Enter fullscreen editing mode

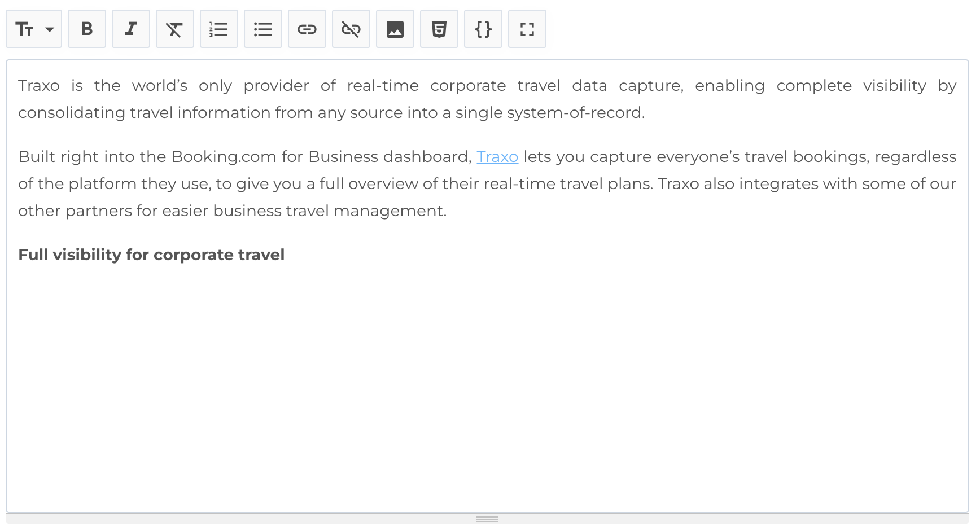point(527,29)
